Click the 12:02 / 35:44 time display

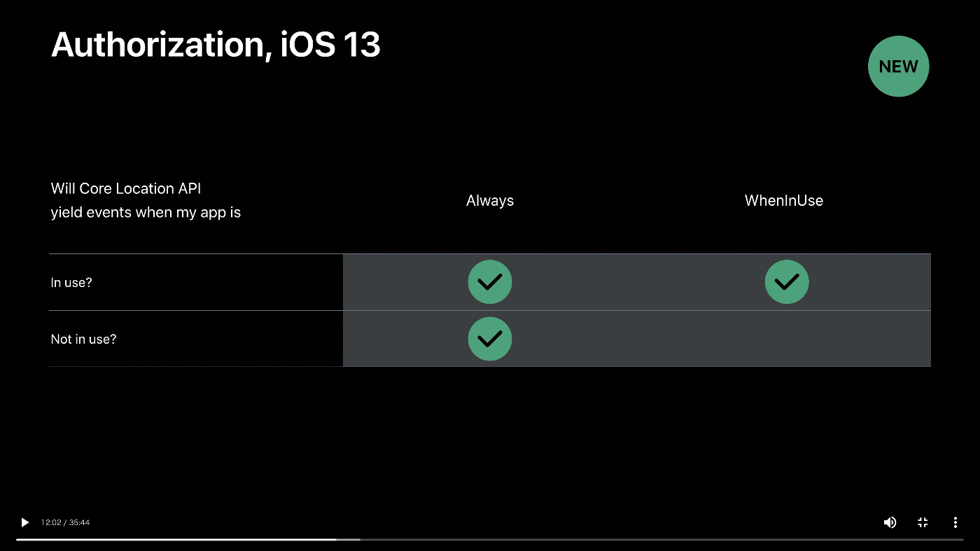(65, 522)
